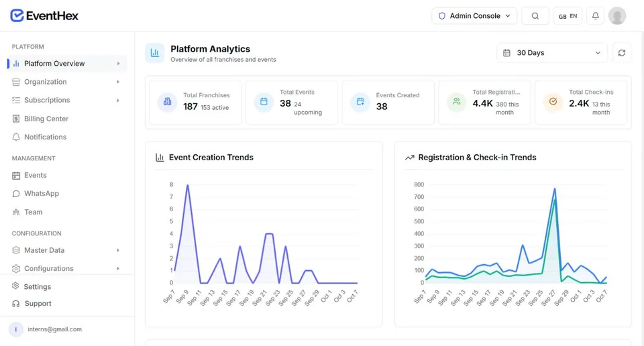Select Platform Overview in sidebar
This screenshot has width=644, height=346.
click(x=67, y=64)
